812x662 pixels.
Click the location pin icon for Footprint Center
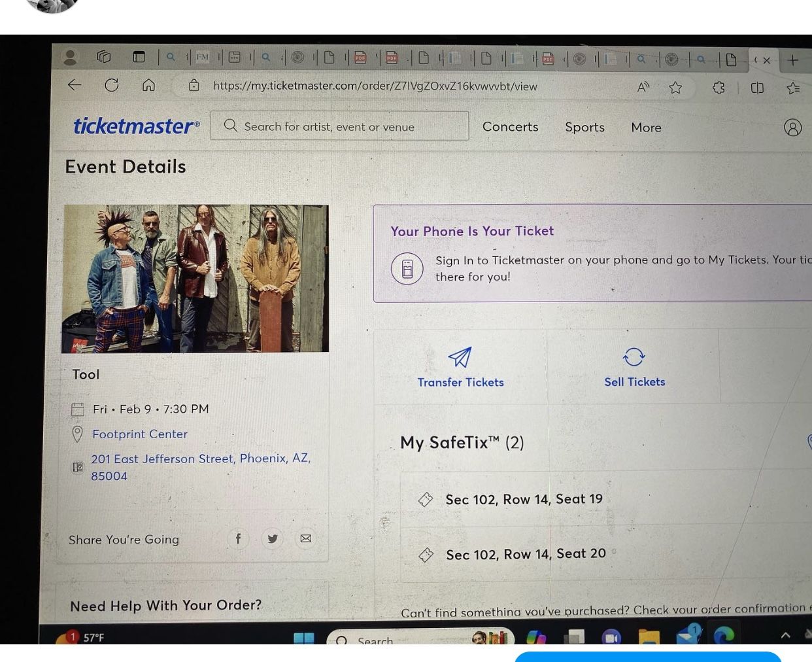77,434
